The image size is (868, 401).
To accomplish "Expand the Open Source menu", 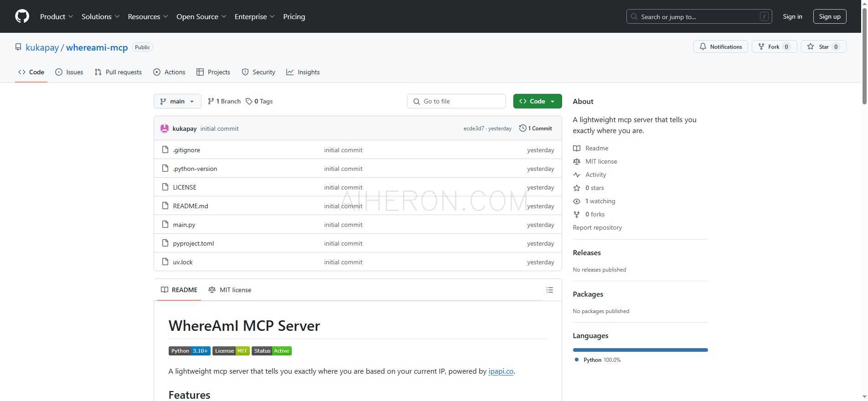I will [201, 16].
